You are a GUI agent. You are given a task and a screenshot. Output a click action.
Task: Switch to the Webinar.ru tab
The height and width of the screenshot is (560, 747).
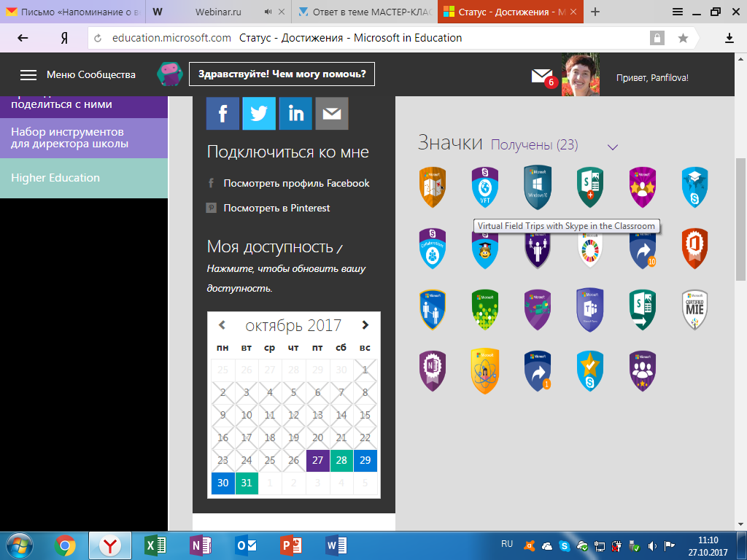coord(217,12)
